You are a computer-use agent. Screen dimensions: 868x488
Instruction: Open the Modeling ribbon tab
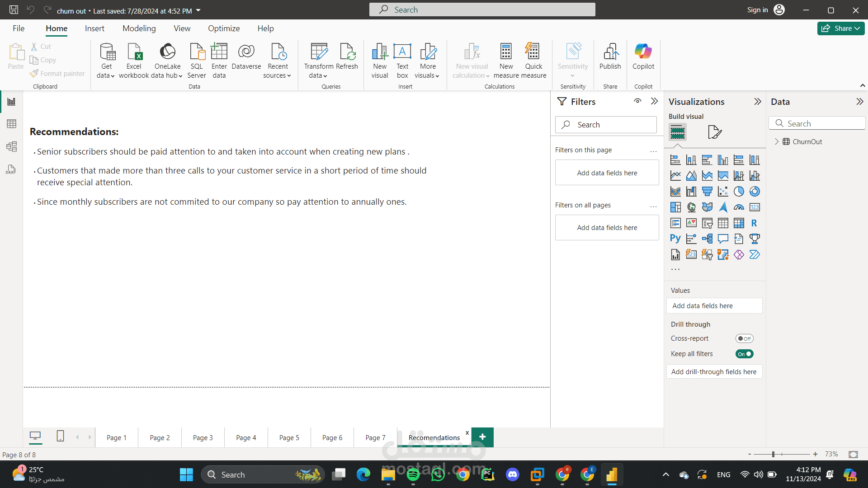(x=139, y=28)
